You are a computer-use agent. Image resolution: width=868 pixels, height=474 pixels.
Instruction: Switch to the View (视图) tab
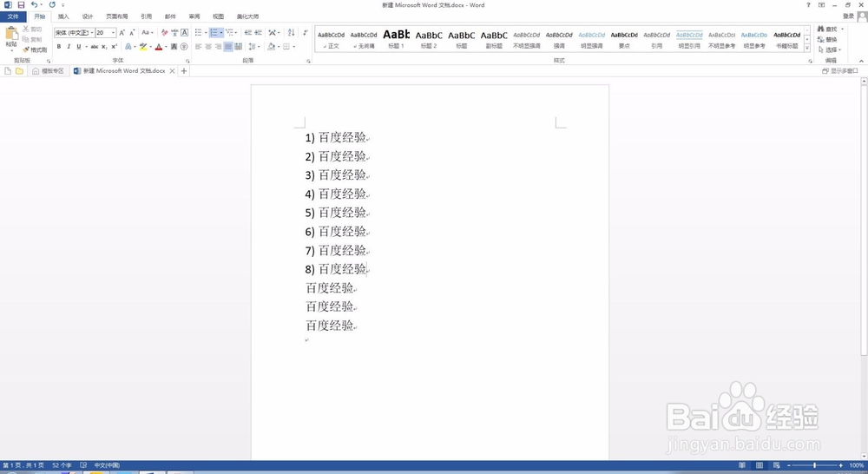pyautogui.click(x=219, y=16)
